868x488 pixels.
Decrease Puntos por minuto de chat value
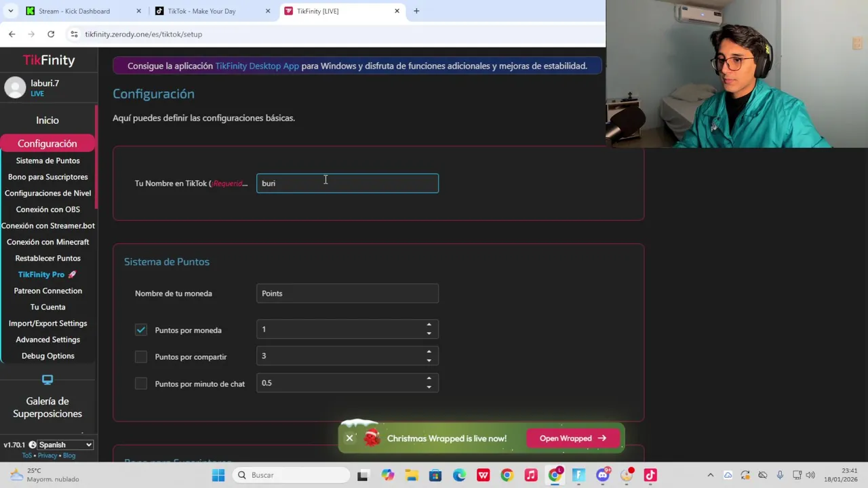click(429, 387)
